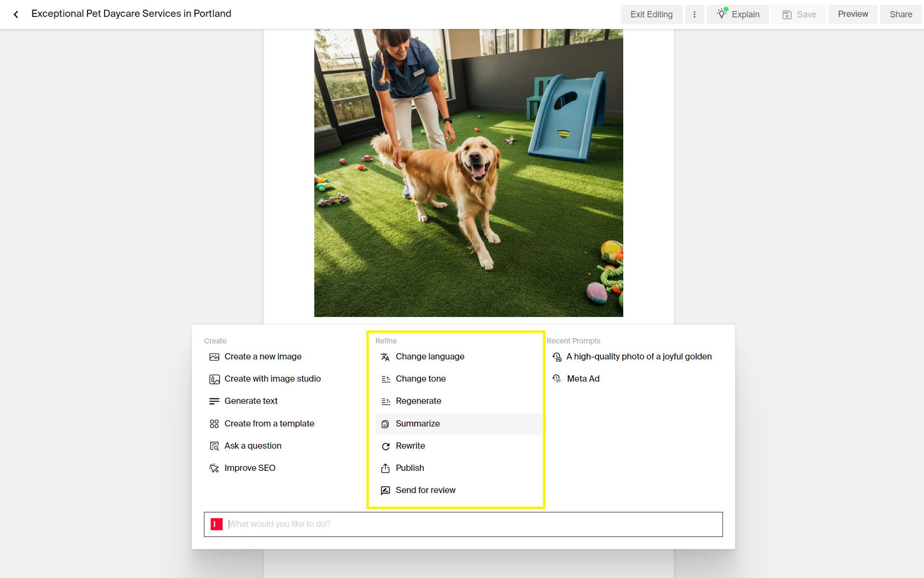This screenshot has width=924, height=578.
Task: Reuse the joyful golden photo prompt
Action: click(639, 357)
